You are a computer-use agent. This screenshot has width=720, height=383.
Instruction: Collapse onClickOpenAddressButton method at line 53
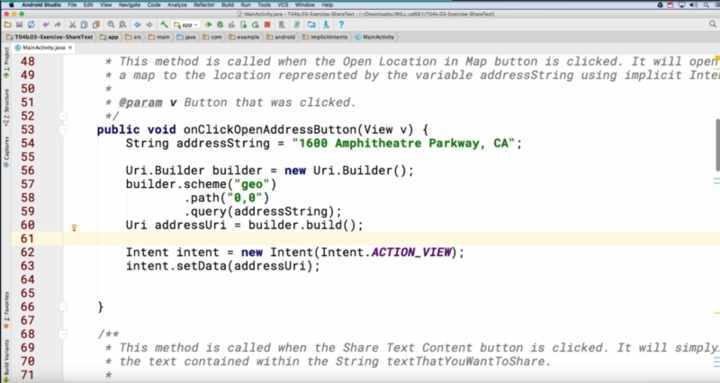(63, 130)
